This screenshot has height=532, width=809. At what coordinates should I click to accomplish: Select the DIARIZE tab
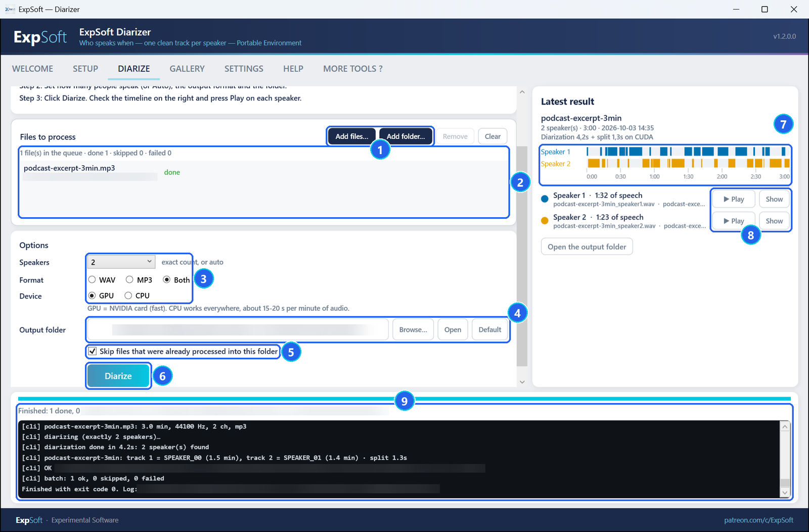click(134, 69)
